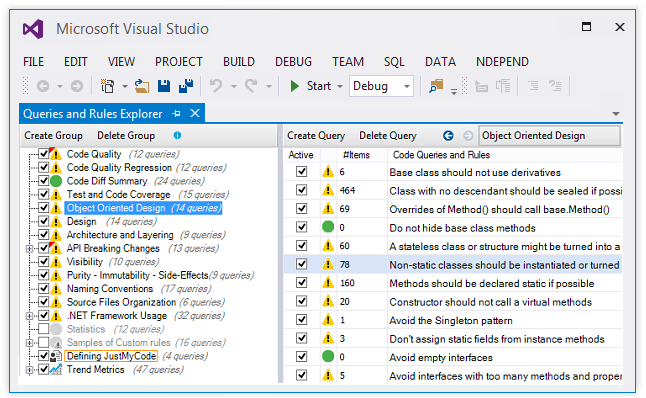
Task: Click the Create Query button
Action: [316, 136]
